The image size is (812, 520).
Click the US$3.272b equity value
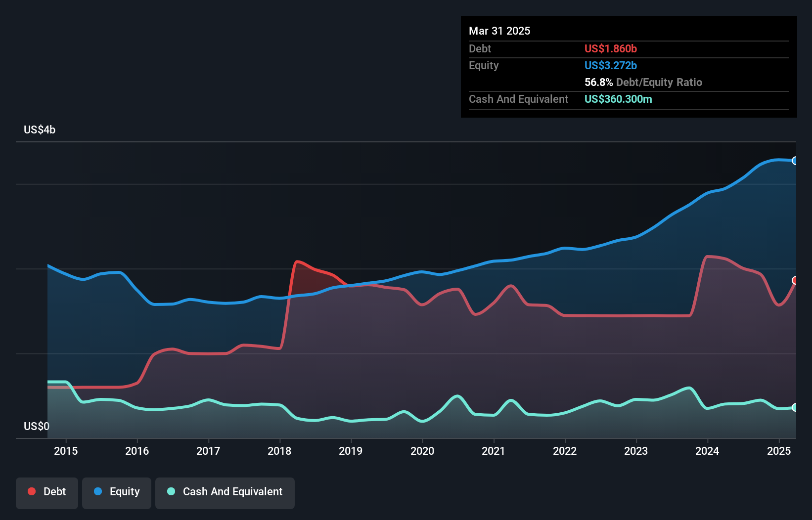click(611, 65)
